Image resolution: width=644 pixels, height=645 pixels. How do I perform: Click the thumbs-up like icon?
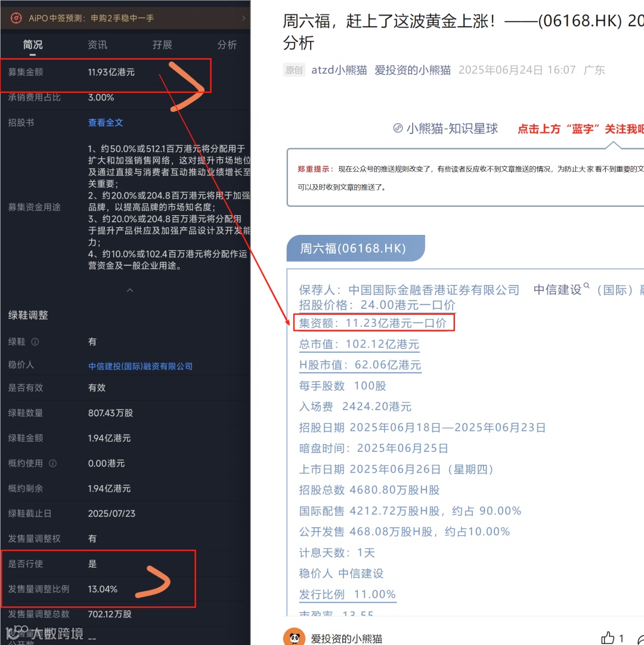coord(608,638)
